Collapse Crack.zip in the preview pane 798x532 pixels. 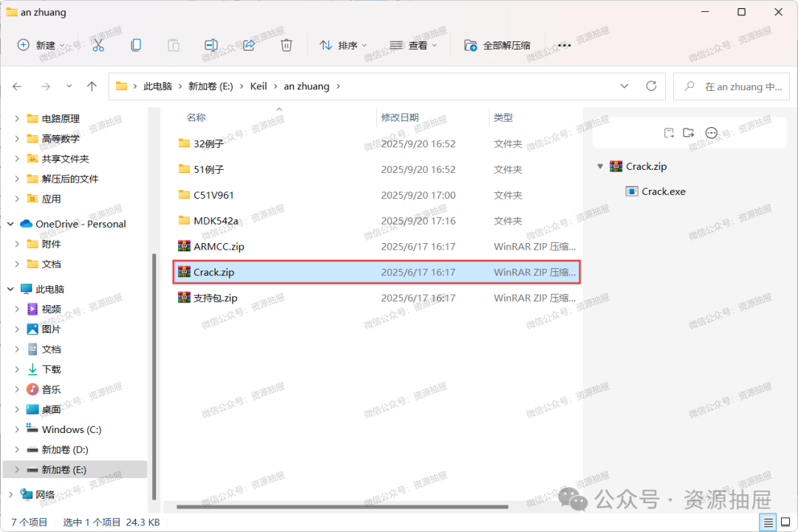pos(601,166)
